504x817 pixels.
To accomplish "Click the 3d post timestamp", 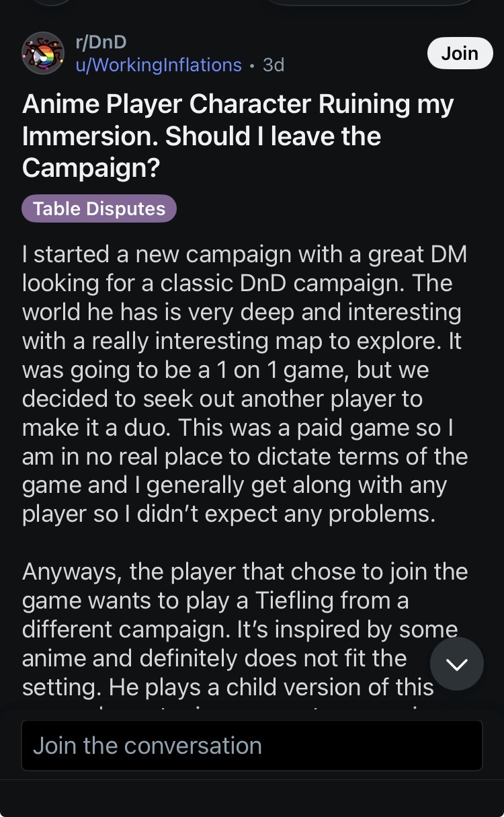I will 274,65.
